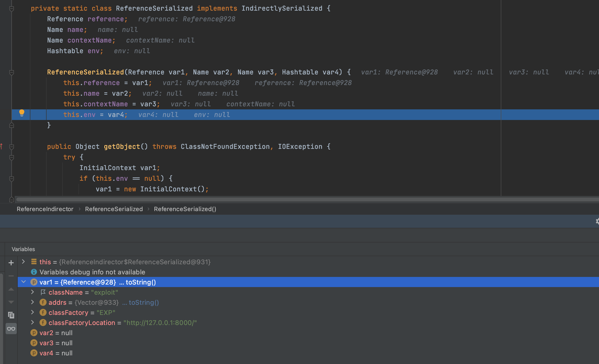The height and width of the screenshot is (364, 599).
Task: Click IOException in the throws clause
Action: point(300,147)
